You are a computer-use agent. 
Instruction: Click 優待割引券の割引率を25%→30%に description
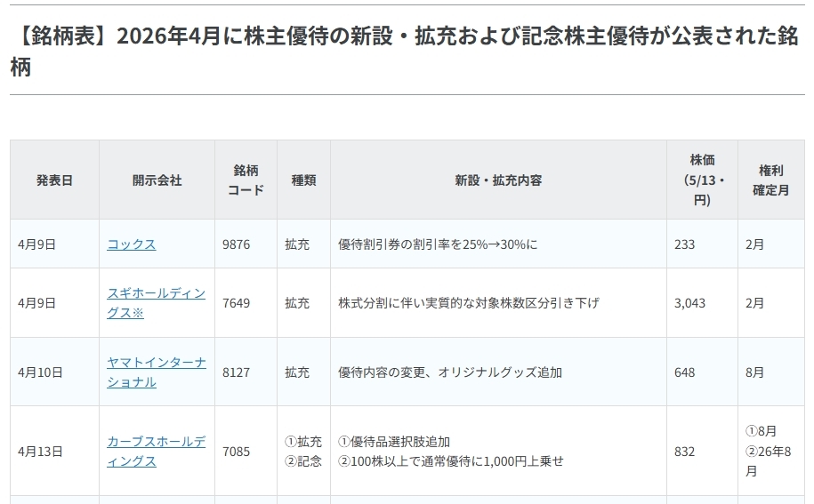tap(438, 244)
